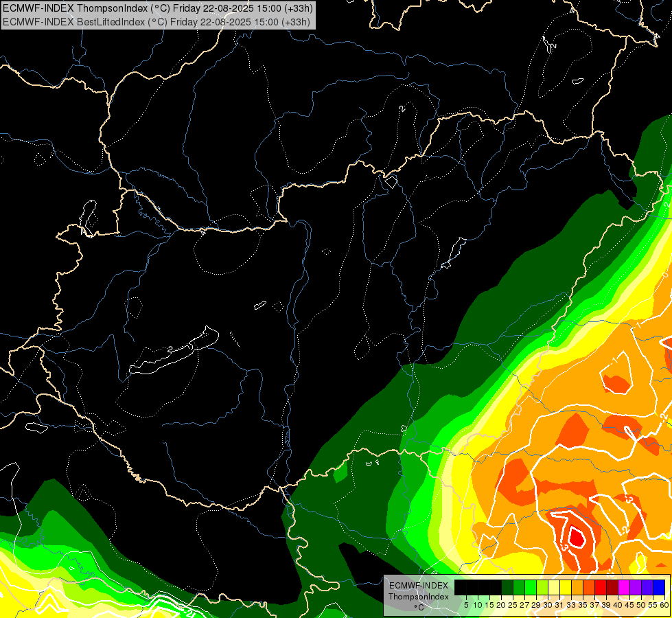Select the purple 45–50 legend swatch

[x=636, y=587]
